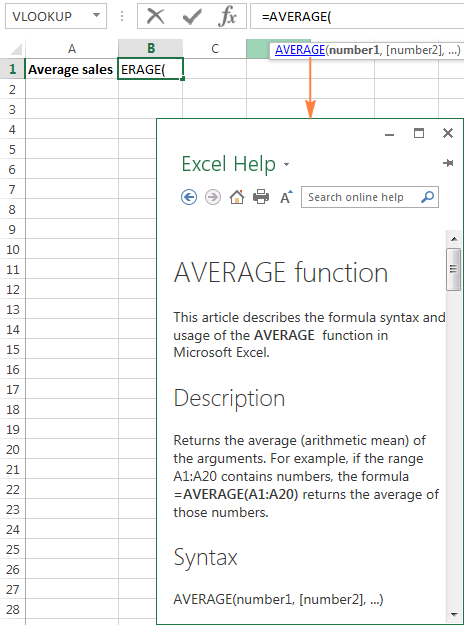Toggle larger text in Excel Help
Screen dimensions: 464x625
click(x=286, y=197)
